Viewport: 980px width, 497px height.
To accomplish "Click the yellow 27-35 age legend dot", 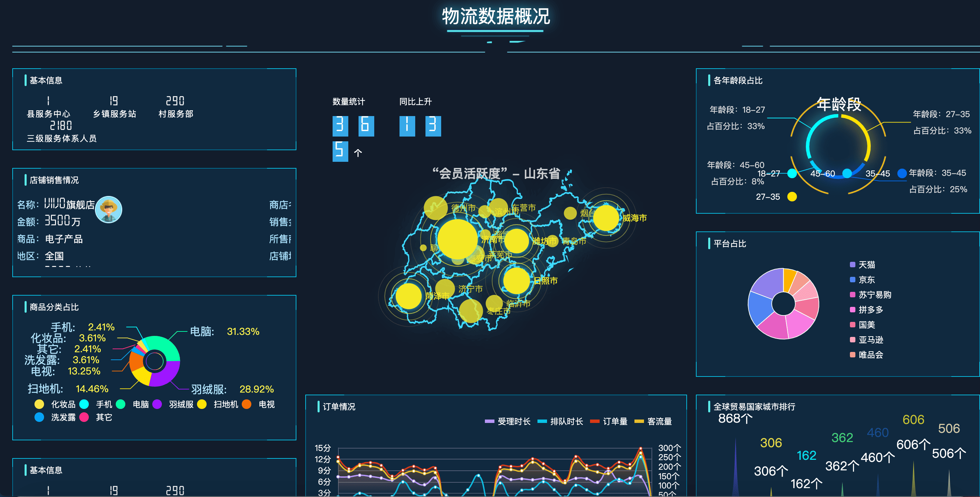I will click(792, 197).
